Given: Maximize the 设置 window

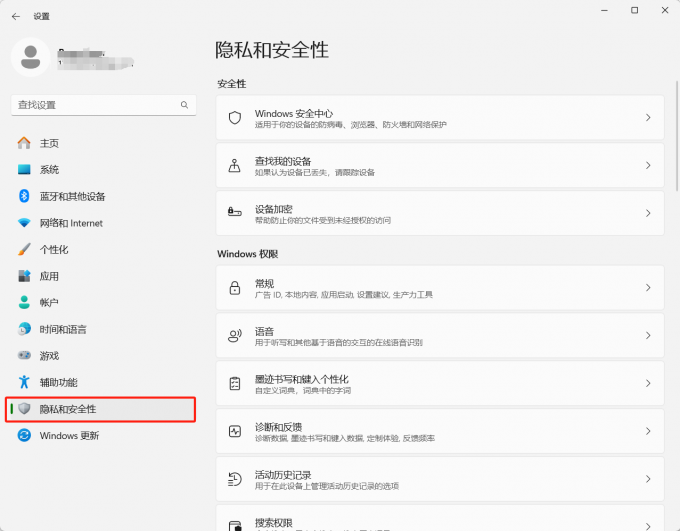Looking at the screenshot, I should click(x=634, y=10).
